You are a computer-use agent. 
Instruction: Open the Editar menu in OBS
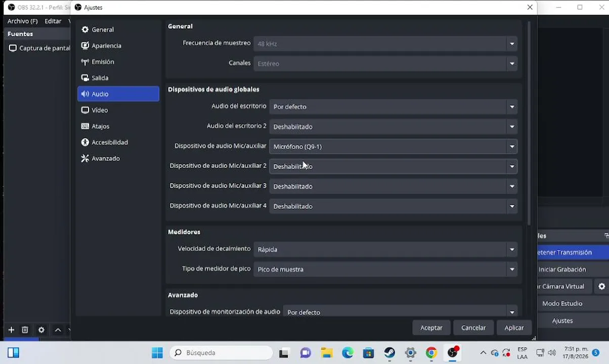[53, 21]
